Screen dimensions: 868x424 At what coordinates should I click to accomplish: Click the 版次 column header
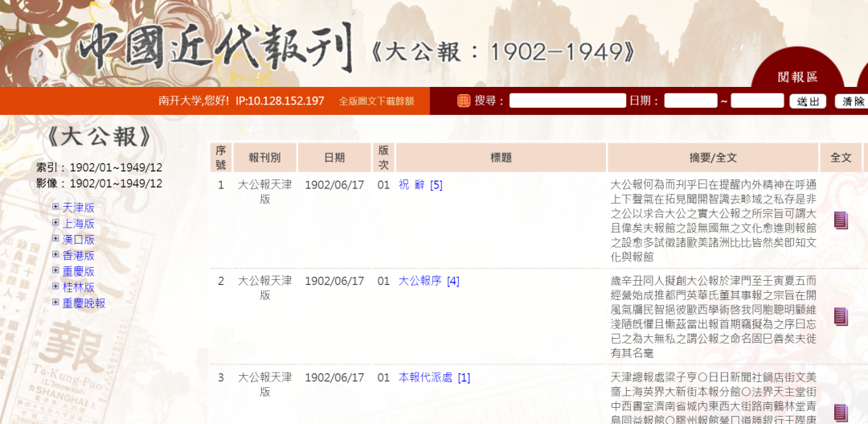(x=383, y=158)
